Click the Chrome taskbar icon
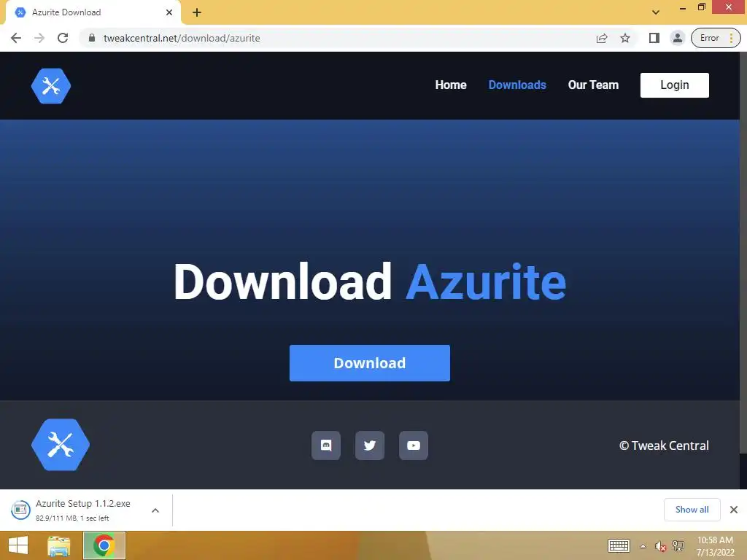This screenshot has width=747, height=560. [x=104, y=545]
